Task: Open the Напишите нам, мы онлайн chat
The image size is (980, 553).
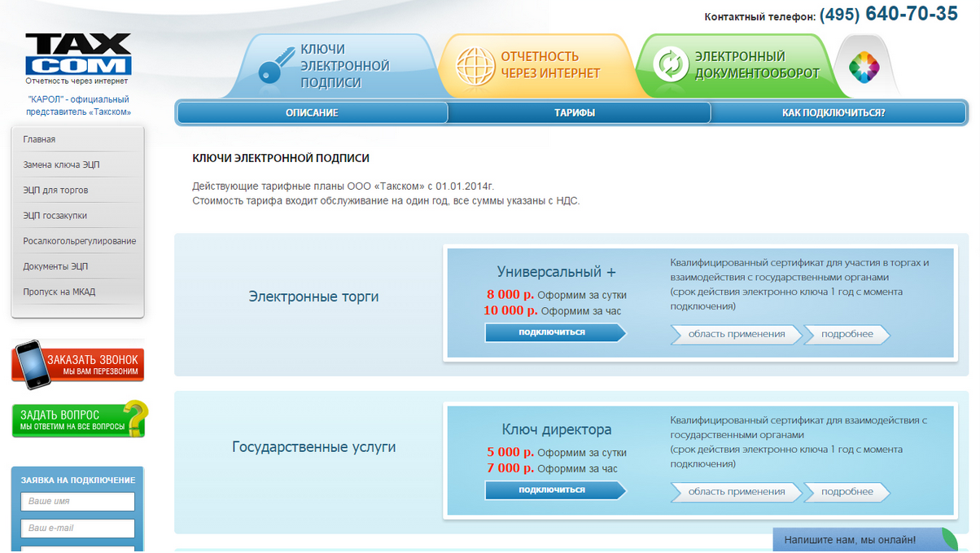Action: click(x=865, y=540)
